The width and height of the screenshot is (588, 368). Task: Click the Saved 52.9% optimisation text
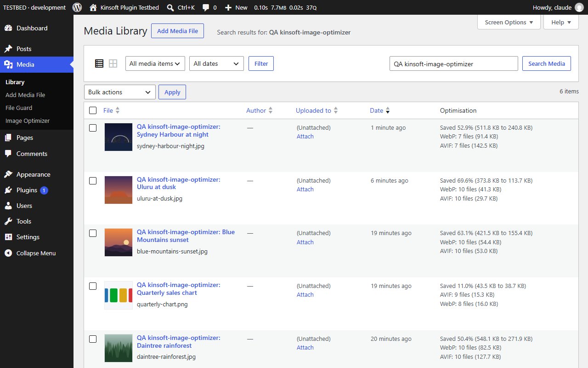coord(486,128)
